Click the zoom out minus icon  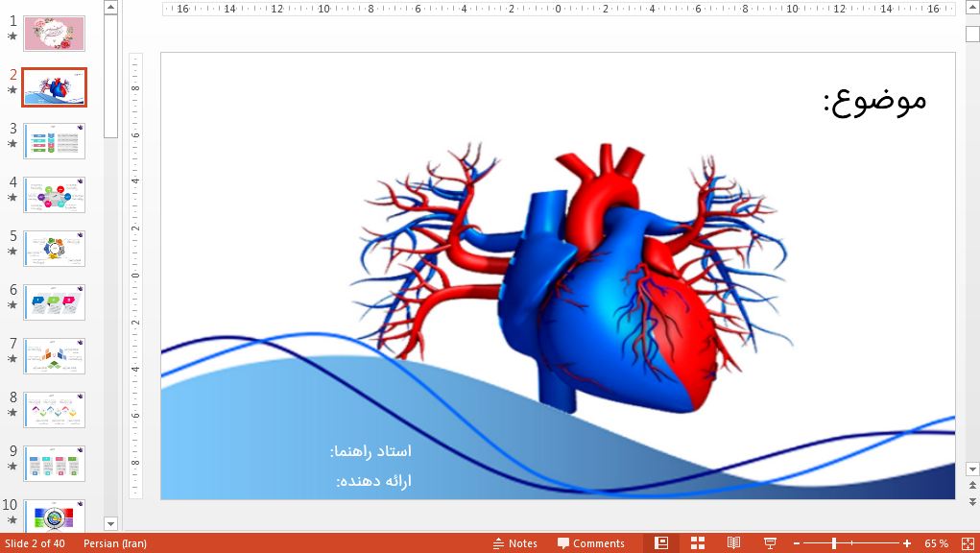(797, 543)
